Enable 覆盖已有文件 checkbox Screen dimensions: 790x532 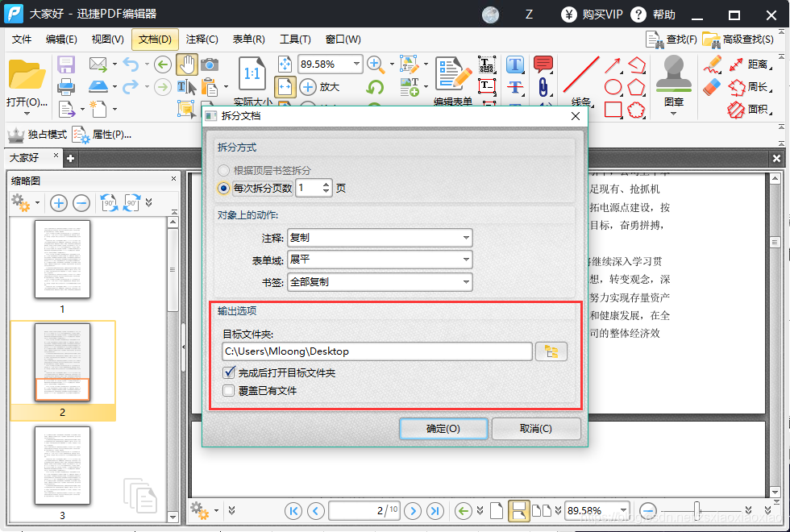click(229, 391)
